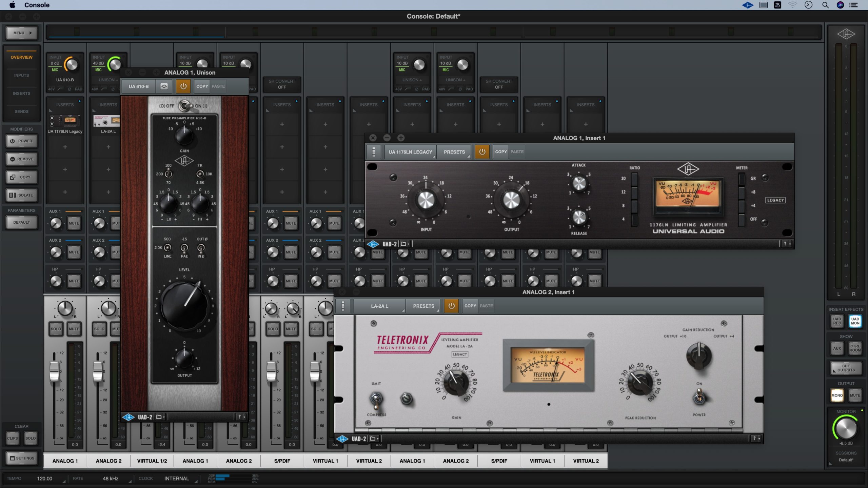Screen dimensions: 868x488
Task: Click the POWER modifier button
Action: click(22, 141)
